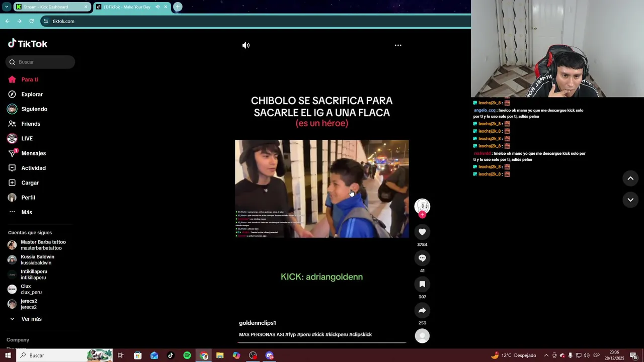The width and height of the screenshot is (644, 362).
Task: Open the spinning sound disc icon
Action: 422,336
